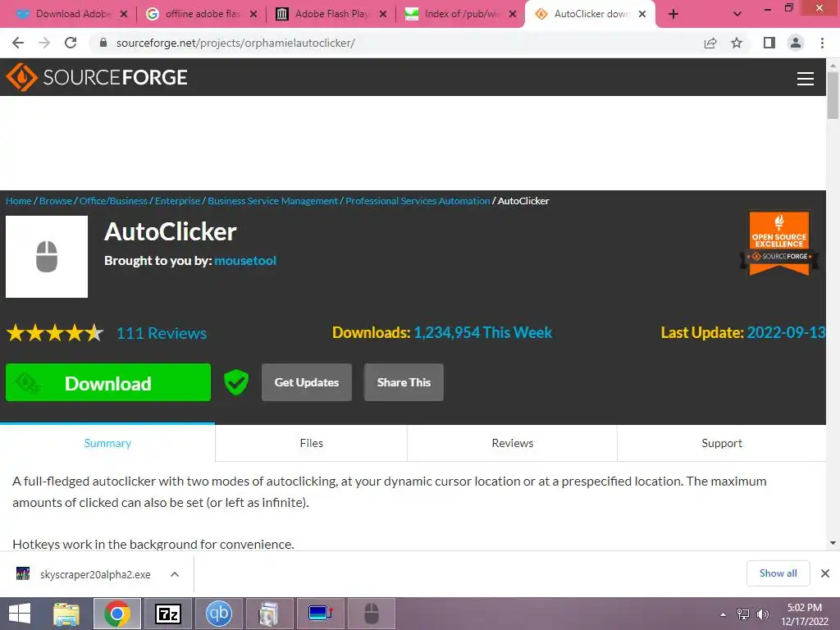Viewport: 840px width, 630px height.
Task: Click the Get Updates button
Action: tap(307, 382)
